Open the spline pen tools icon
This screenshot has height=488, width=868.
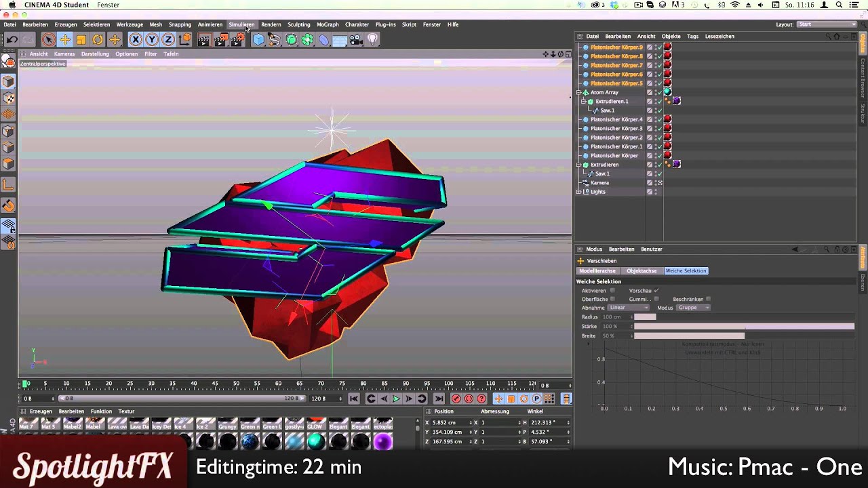[x=275, y=39]
